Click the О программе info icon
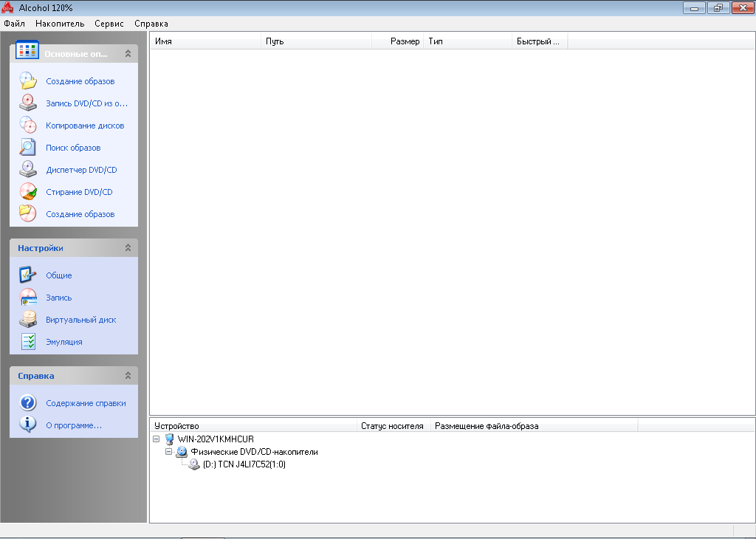 (x=28, y=425)
